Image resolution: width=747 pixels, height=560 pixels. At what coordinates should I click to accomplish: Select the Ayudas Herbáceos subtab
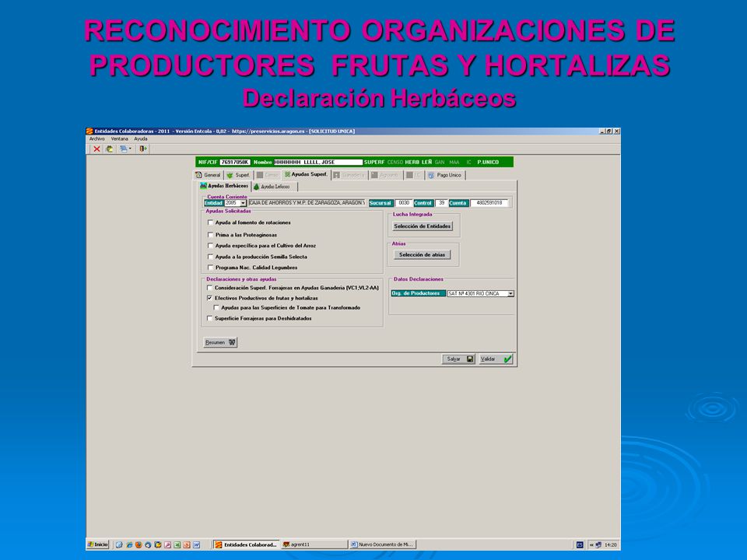tap(224, 186)
